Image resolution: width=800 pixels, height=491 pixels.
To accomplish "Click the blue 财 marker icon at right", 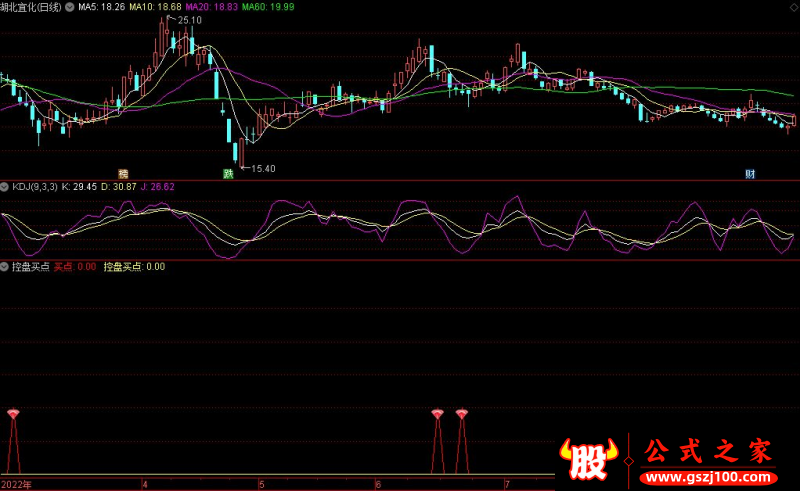I will [x=750, y=173].
